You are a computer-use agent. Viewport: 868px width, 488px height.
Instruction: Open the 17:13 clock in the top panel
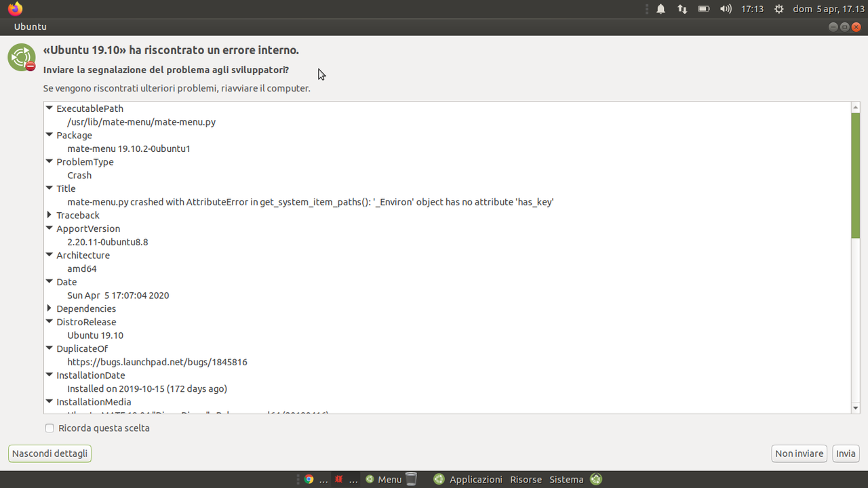(x=752, y=9)
